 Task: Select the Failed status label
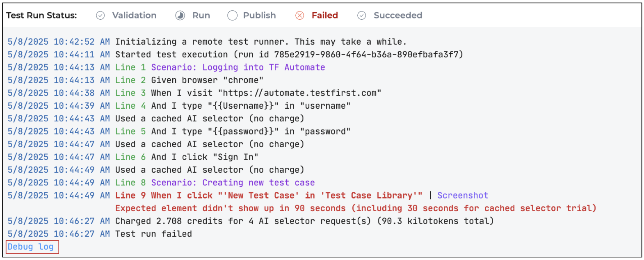point(325,16)
